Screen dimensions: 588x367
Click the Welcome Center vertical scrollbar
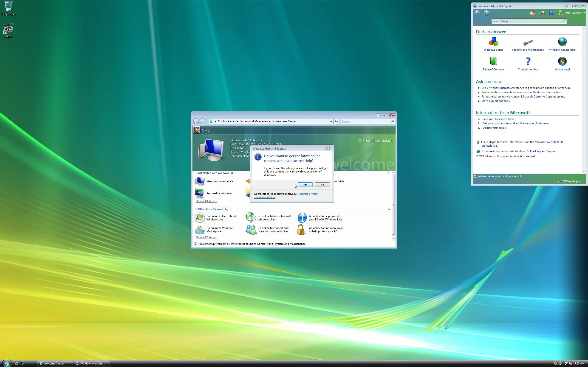(393, 205)
